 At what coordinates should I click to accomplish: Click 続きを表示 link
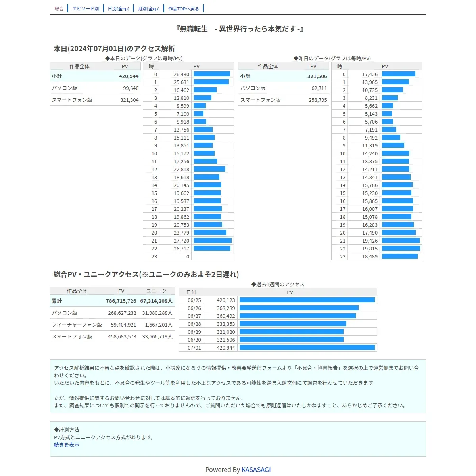pos(67,445)
